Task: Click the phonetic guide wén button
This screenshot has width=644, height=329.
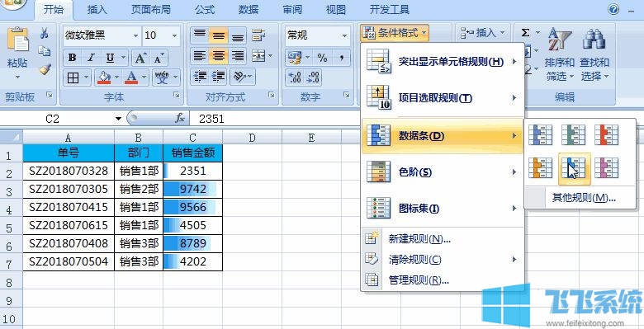Action: click(163, 78)
